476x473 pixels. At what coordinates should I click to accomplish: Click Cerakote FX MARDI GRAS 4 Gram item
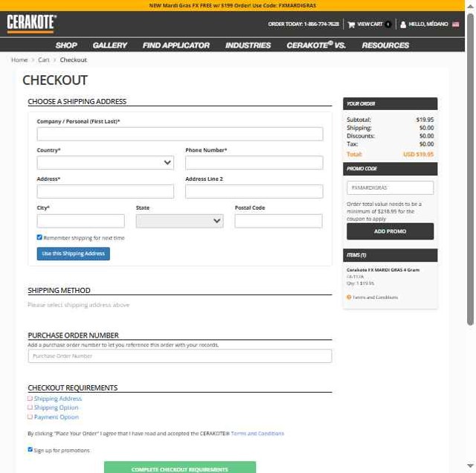[383, 269]
